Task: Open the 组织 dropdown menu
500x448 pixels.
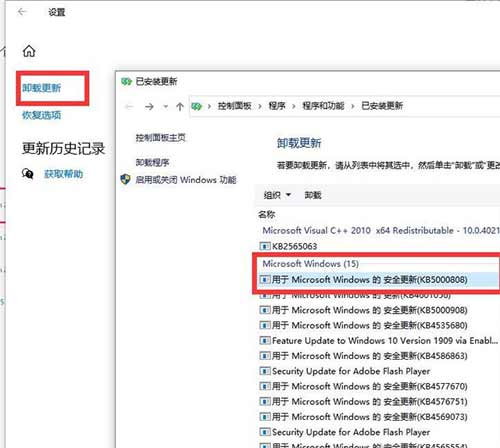Action: [277, 195]
